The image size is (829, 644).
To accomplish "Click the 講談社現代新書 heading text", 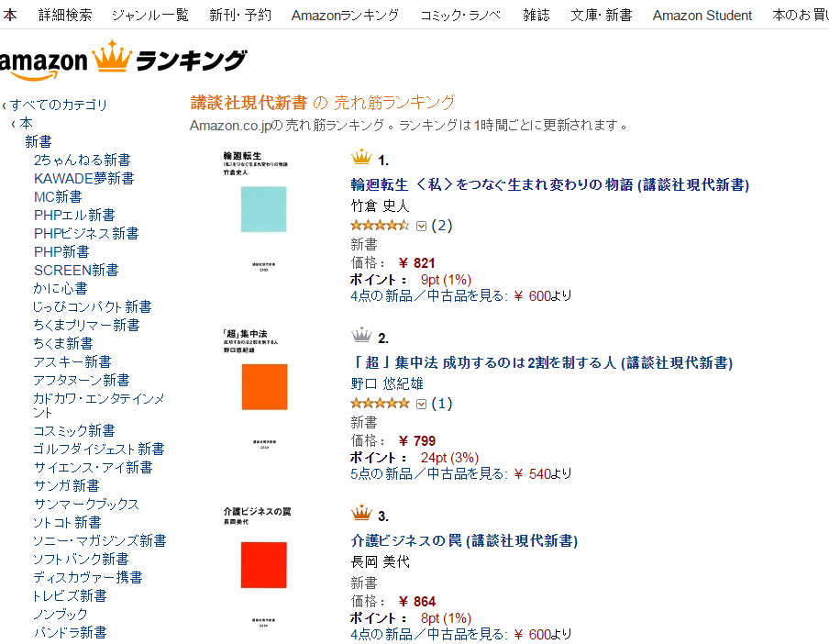I will (x=249, y=103).
